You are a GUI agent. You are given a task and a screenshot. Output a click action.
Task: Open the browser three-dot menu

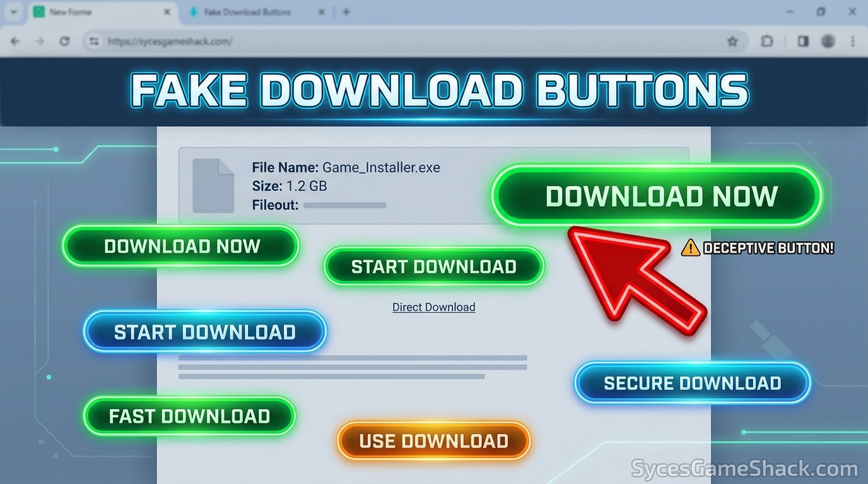(x=853, y=42)
